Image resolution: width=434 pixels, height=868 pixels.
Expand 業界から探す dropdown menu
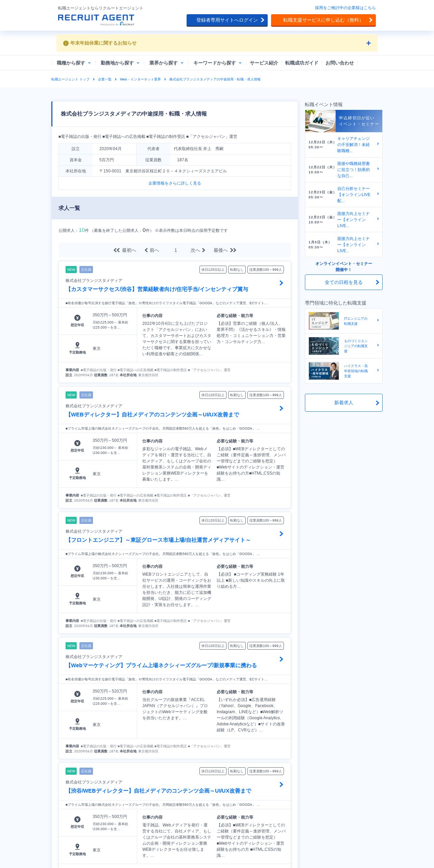coord(166,63)
